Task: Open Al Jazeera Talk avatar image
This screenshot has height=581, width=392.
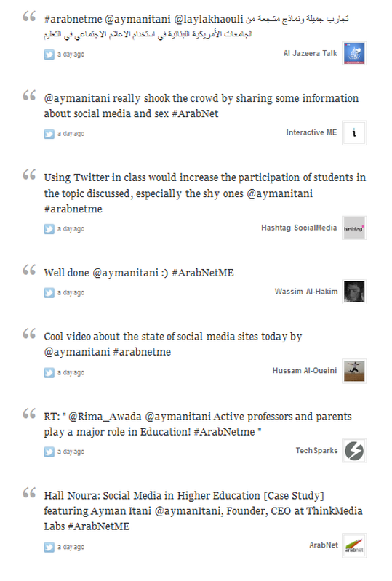Action: pos(354,53)
